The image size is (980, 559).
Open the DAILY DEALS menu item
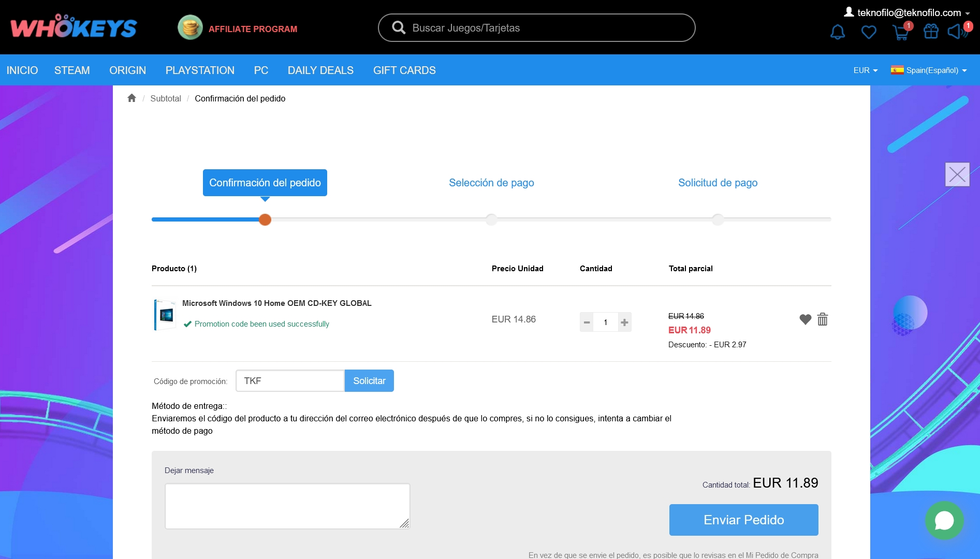point(320,70)
